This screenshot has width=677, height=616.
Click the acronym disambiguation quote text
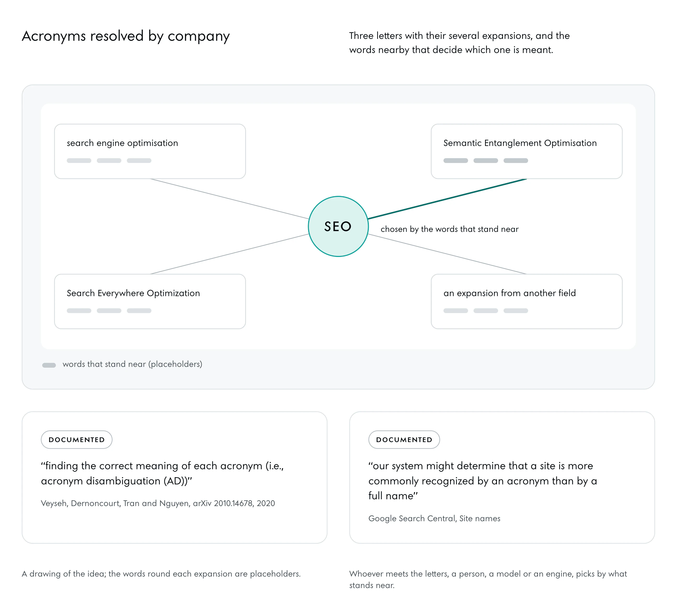tap(162, 473)
